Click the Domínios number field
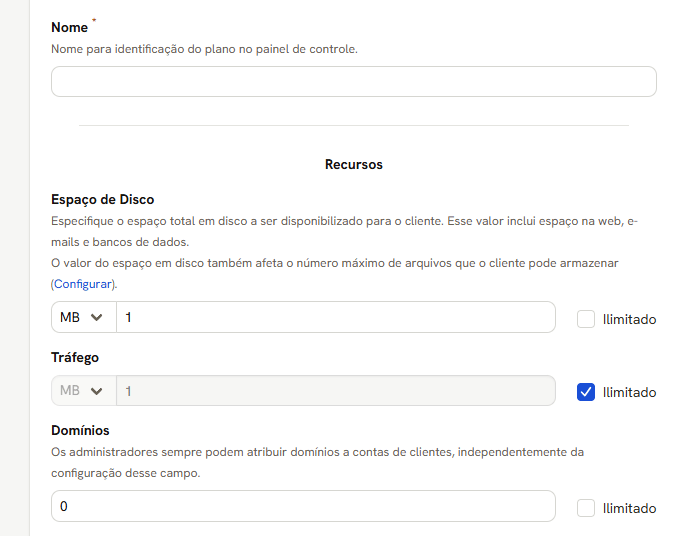 (x=303, y=506)
